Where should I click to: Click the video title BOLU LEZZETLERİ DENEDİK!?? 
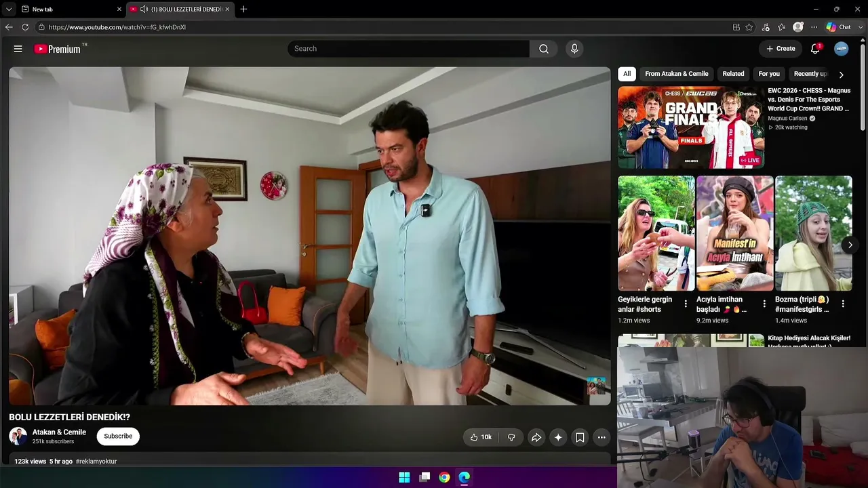coord(69,418)
